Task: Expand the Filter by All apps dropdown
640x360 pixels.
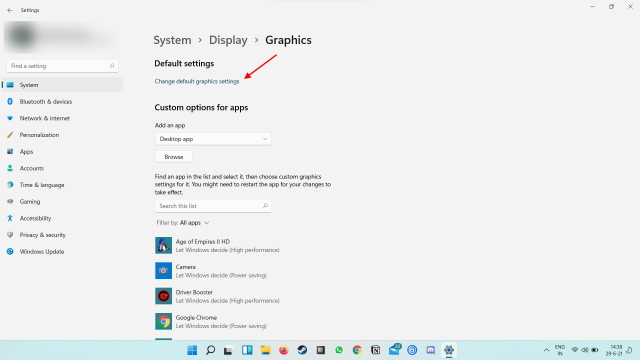Action: [183, 222]
